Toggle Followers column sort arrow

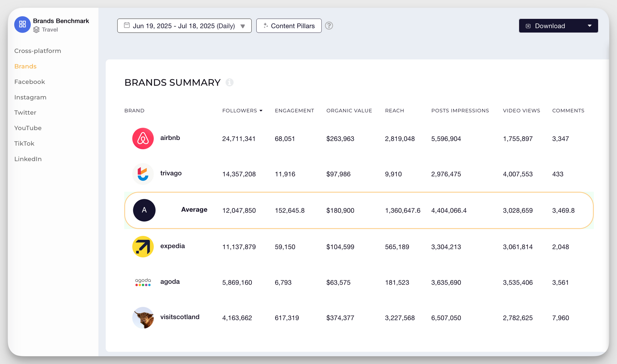pos(261,111)
